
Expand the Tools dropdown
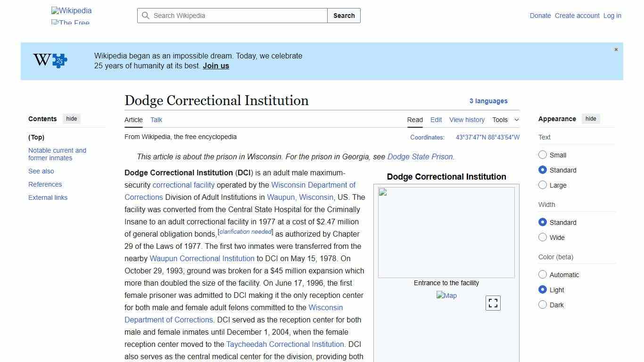click(505, 120)
